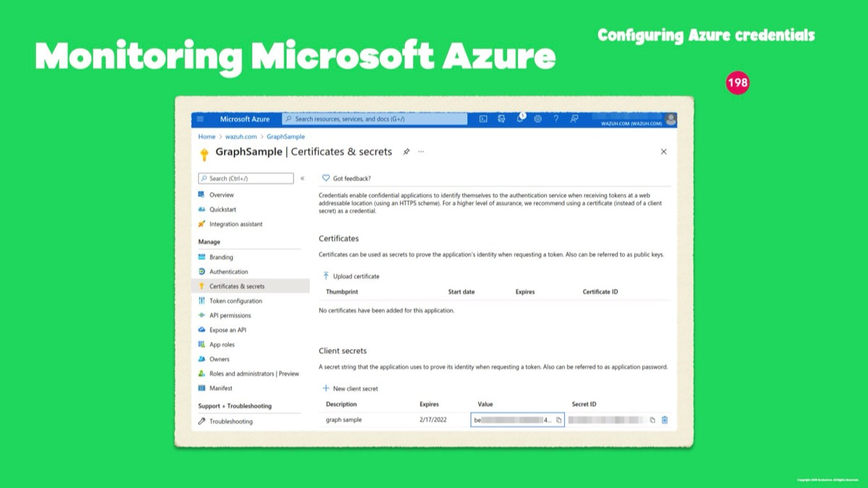Open the directory and subscription filter icon
This screenshot has height=488, width=868.
coord(501,119)
